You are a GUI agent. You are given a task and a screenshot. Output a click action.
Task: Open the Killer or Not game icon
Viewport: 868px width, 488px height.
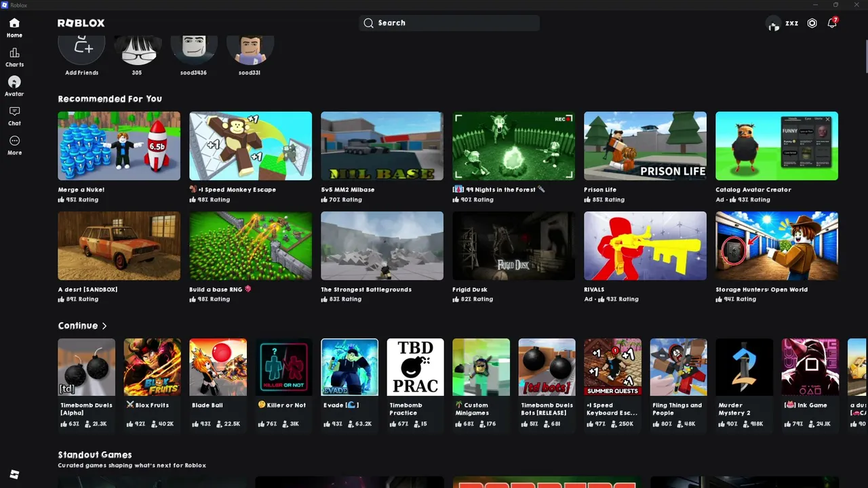(283, 367)
